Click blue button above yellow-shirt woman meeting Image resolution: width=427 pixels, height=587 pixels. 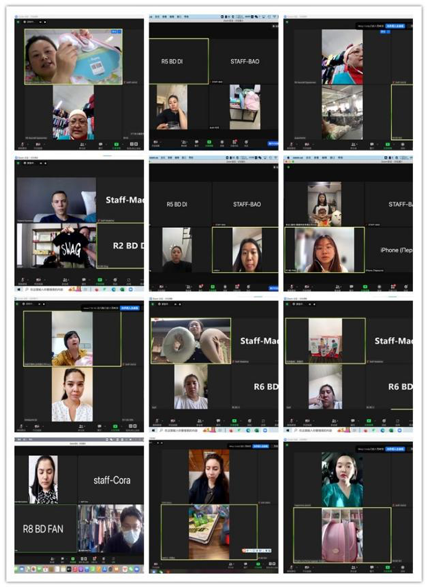[130, 308]
